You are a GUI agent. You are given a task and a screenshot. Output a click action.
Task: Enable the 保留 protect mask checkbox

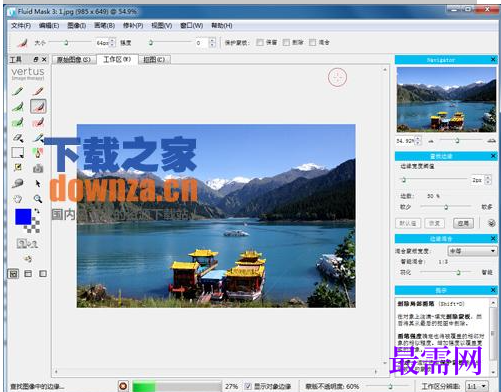click(x=260, y=42)
